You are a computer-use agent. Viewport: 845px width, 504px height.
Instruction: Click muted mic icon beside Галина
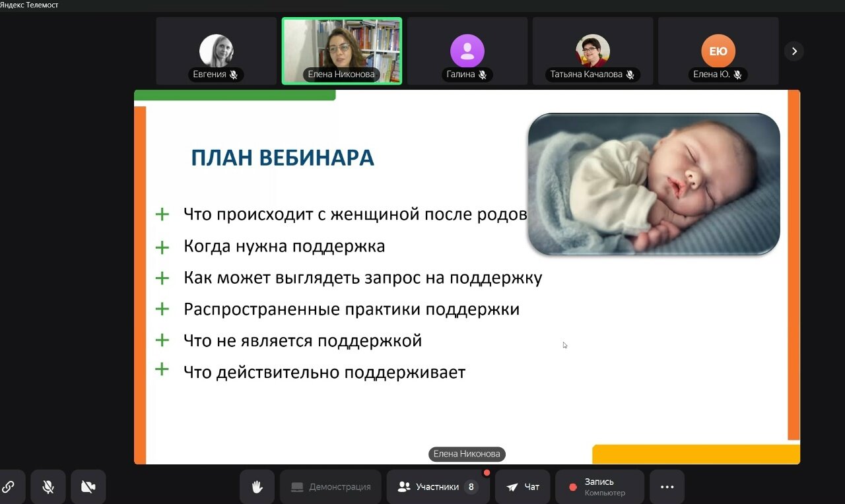(483, 75)
